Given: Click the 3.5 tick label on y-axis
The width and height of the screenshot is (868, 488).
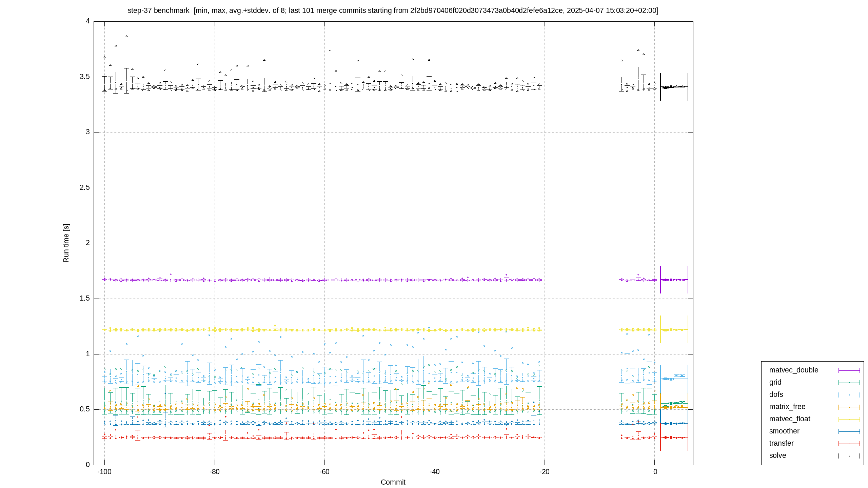Looking at the screenshot, I should [85, 77].
